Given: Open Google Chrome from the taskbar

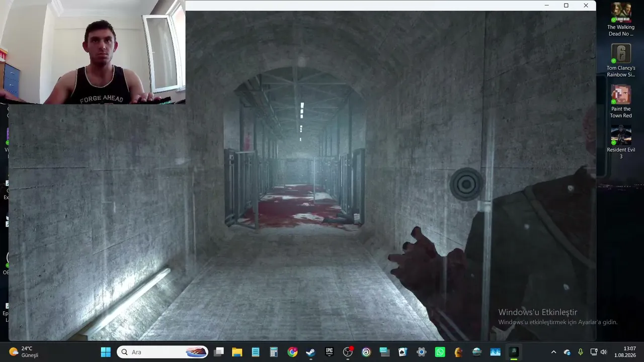Looking at the screenshot, I should [292, 352].
